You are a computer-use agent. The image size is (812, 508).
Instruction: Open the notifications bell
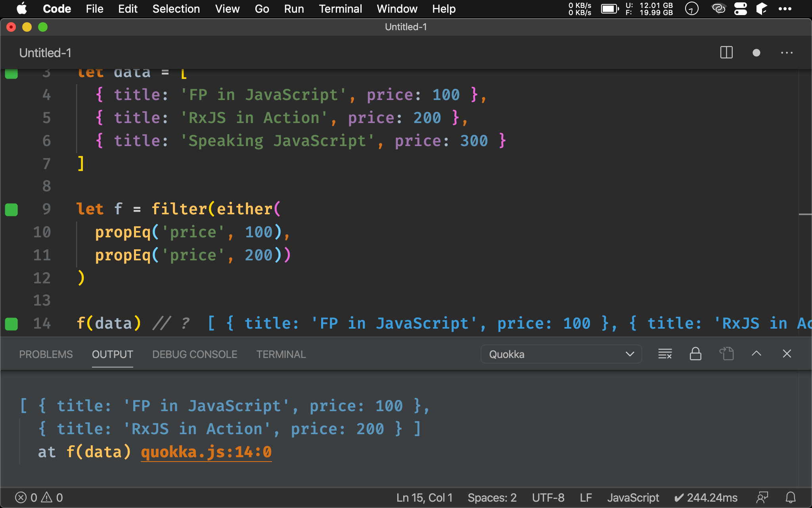791,498
